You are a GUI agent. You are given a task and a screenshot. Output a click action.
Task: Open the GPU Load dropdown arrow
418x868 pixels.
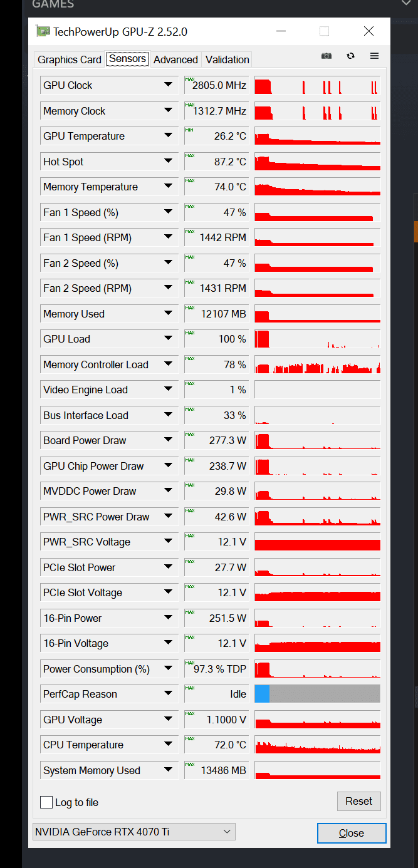[x=168, y=339]
